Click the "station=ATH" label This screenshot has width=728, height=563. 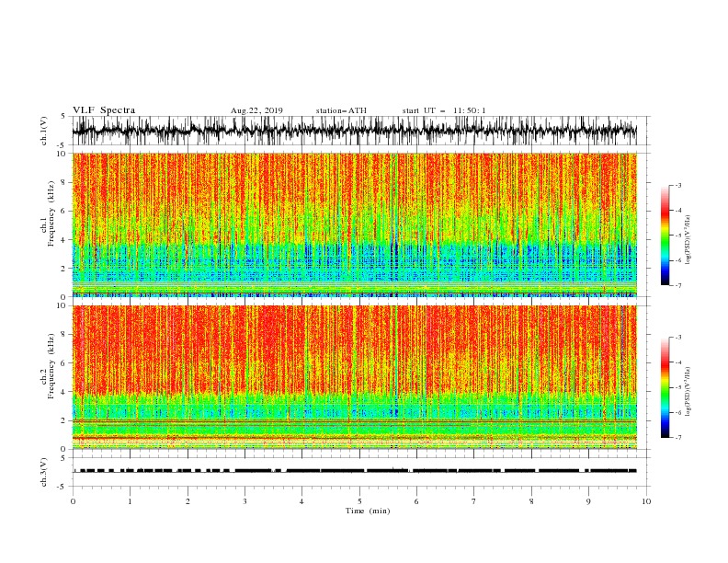pos(341,110)
